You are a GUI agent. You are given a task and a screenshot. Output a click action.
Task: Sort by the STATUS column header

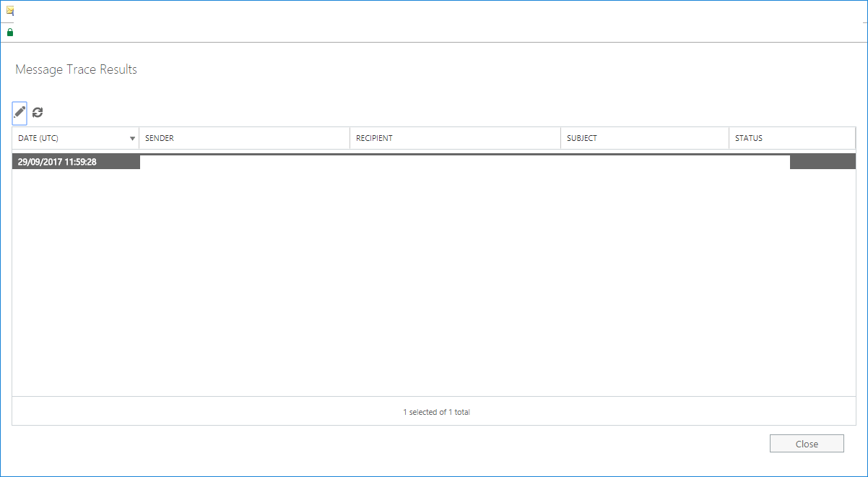(x=792, y=138)
